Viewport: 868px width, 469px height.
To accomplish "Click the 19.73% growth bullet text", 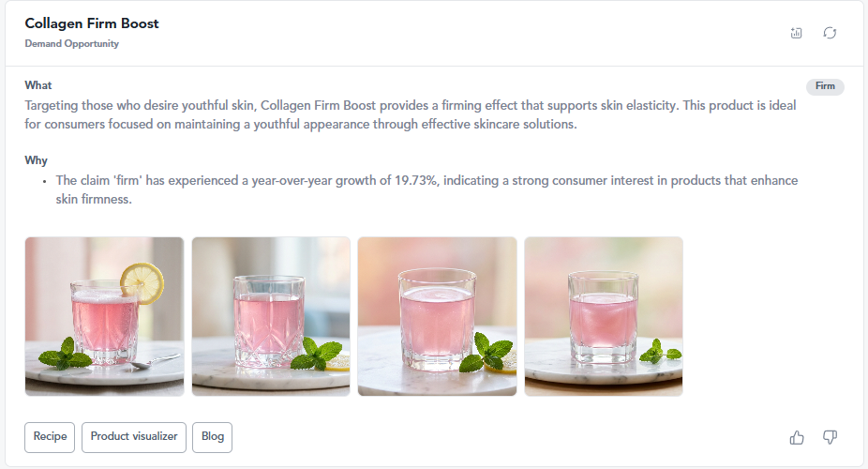I will pyautogui.click(x=427, y=189).
